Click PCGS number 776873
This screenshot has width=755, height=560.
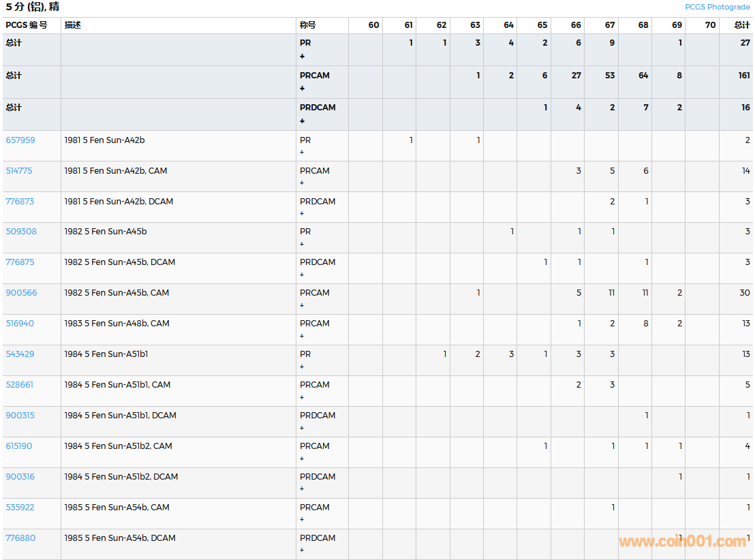[20, 202]
